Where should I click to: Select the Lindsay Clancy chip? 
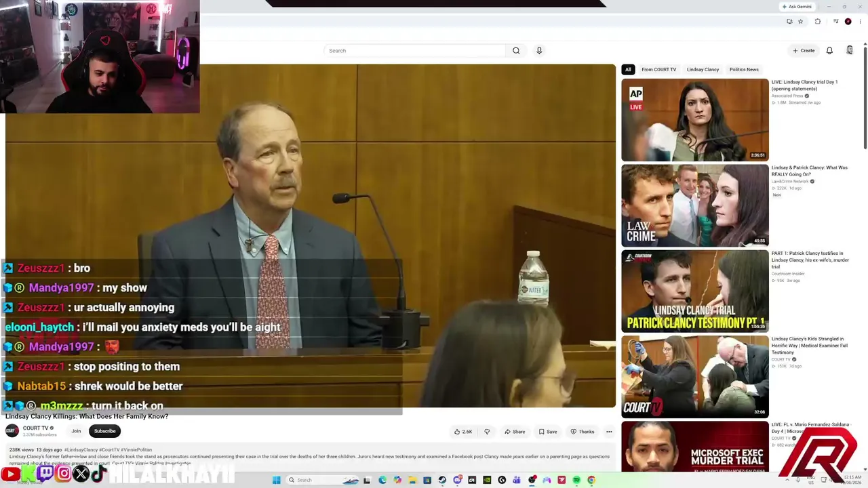point(703,70)
